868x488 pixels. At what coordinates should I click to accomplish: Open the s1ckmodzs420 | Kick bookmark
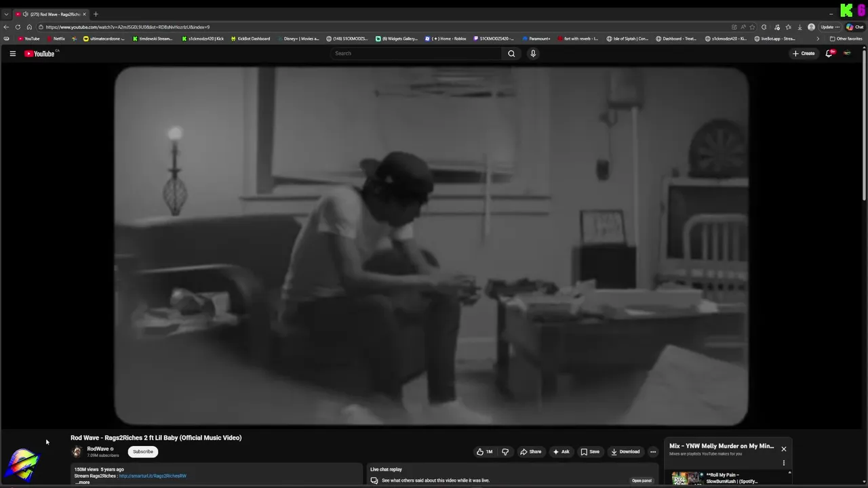click(203, 39)
